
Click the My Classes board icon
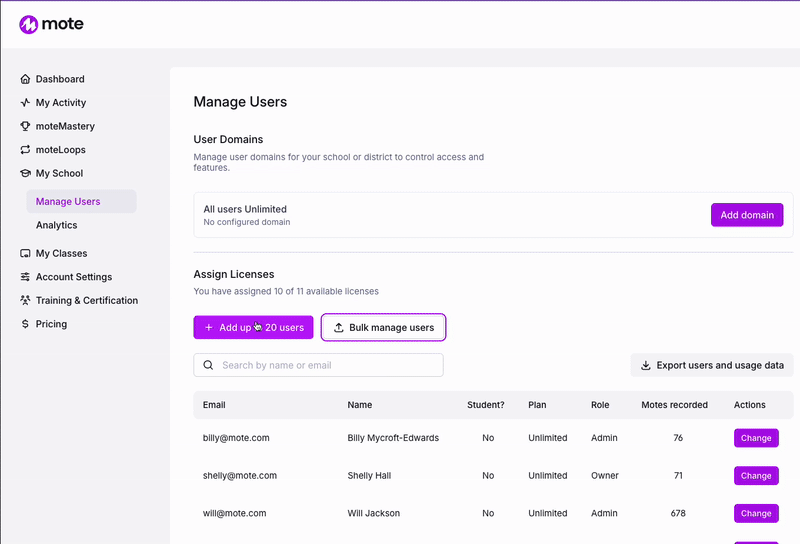25,253
